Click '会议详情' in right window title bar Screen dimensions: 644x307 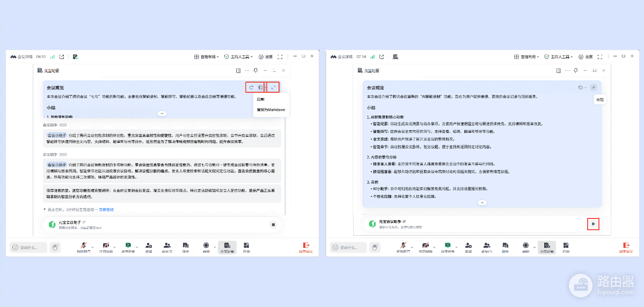pos(345,56)
